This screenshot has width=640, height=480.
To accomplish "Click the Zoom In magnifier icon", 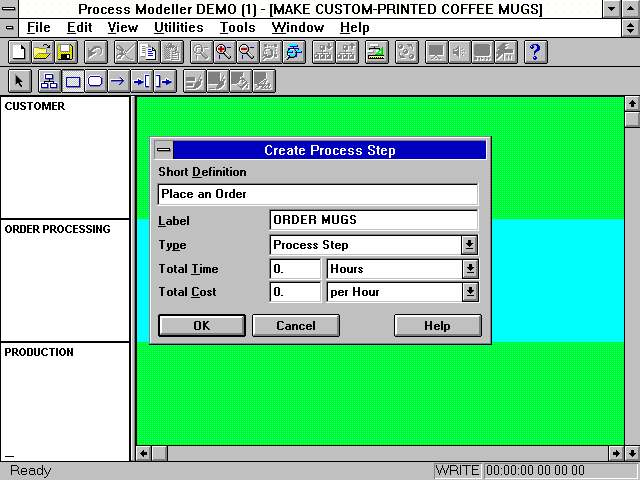I will [x=224, y=52].
